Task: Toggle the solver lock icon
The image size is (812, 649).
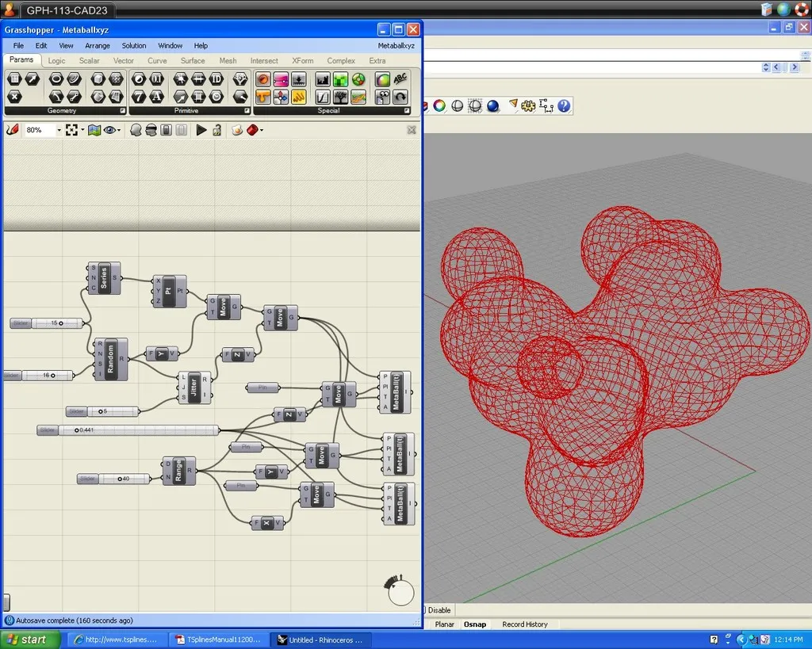Action: 217,130
